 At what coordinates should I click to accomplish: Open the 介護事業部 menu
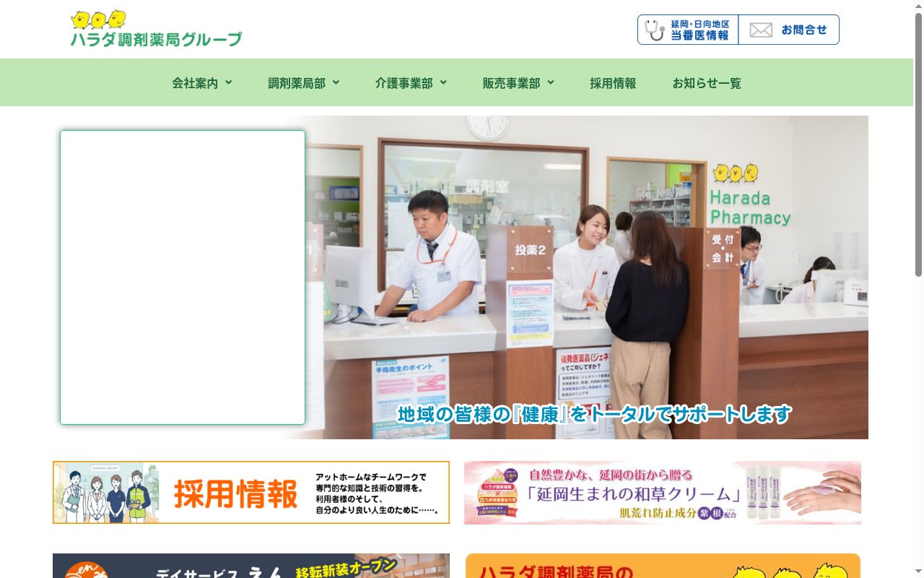pos(404,83)
